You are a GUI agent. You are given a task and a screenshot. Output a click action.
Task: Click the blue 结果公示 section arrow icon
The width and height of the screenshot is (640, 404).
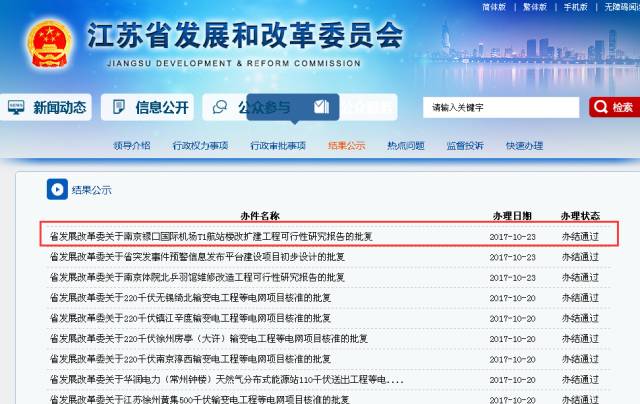pos(58,189)
